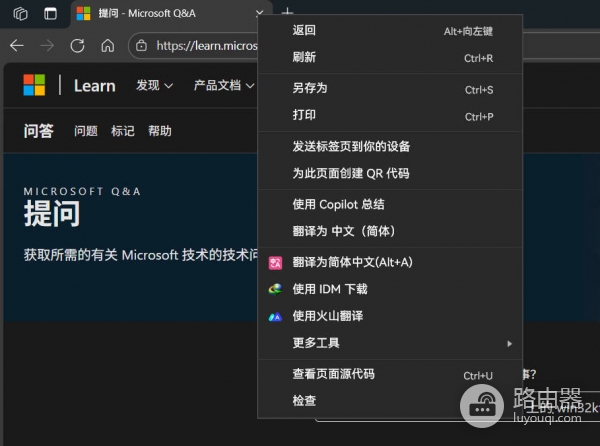Click the site lock icon in the address bar

tap(143, 45)
